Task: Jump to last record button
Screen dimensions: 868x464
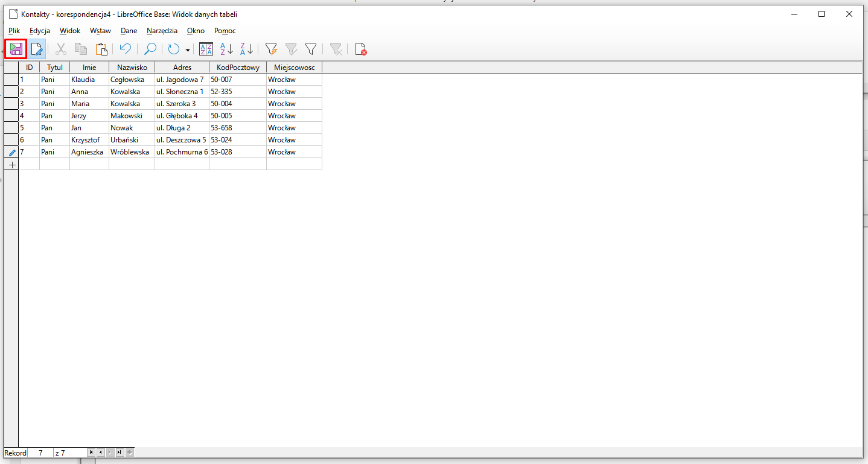Action: (120, 453)
